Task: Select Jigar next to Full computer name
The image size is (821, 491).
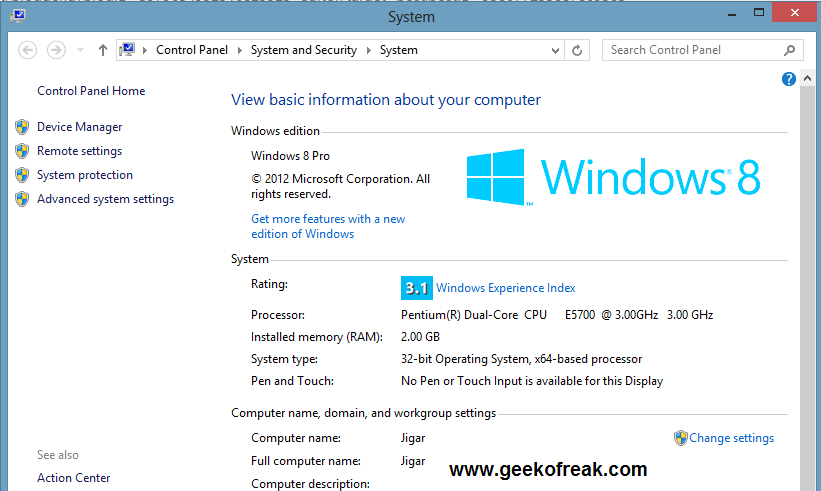Action: tap(413, 461)
